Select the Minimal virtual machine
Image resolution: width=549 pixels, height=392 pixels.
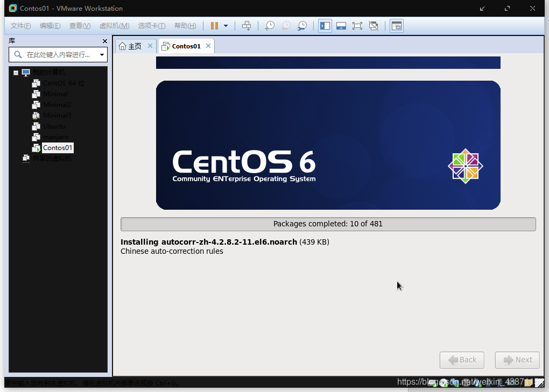(55, 94)
